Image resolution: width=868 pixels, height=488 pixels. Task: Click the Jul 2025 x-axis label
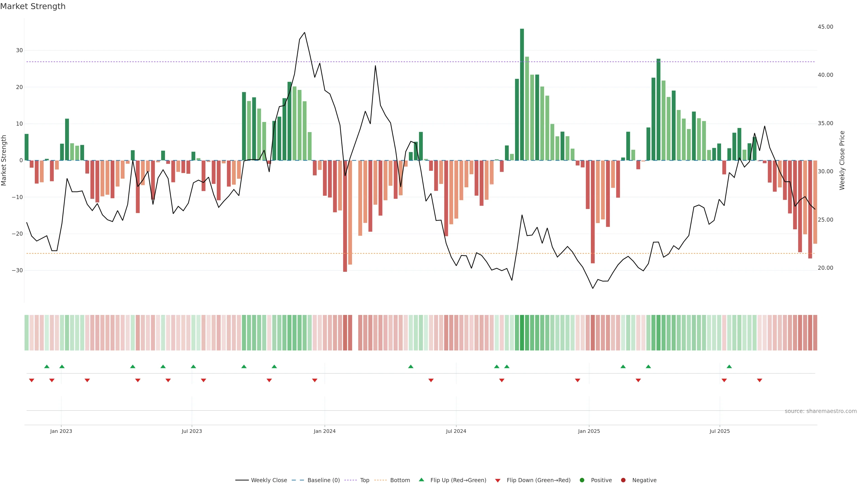719,431
